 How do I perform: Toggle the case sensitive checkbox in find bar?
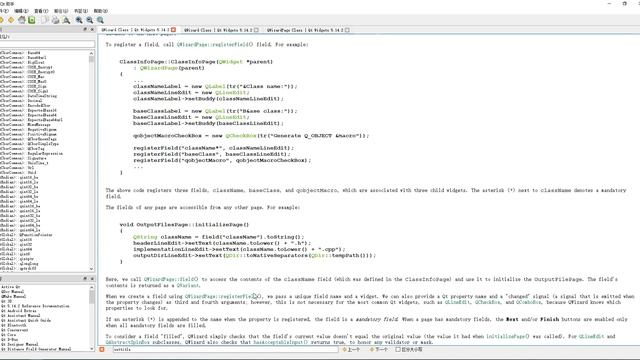(x=398, y=349)
